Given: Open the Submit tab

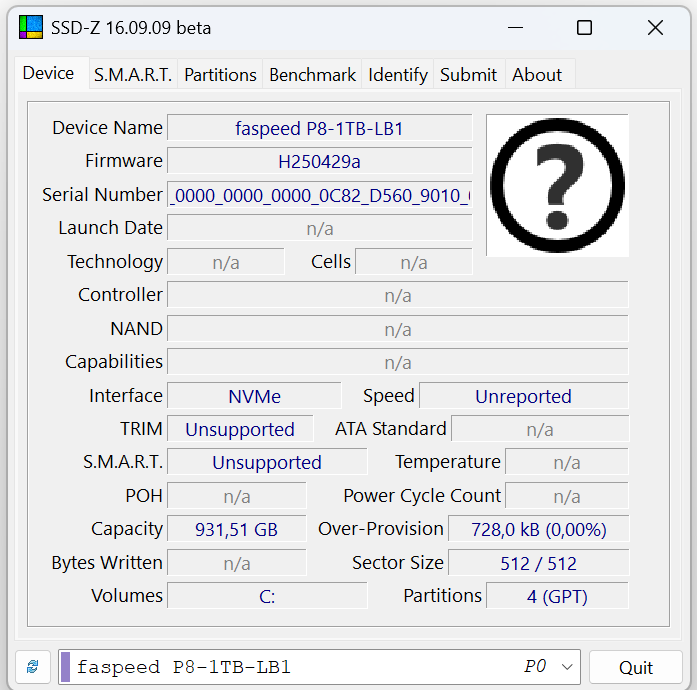Looking at the screenshot, I should pos(468,75).
